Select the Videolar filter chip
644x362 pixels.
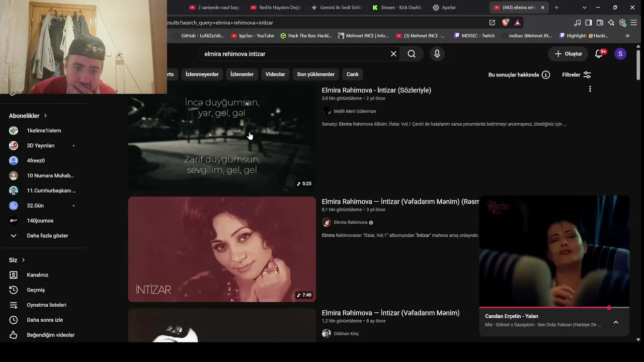275,74
